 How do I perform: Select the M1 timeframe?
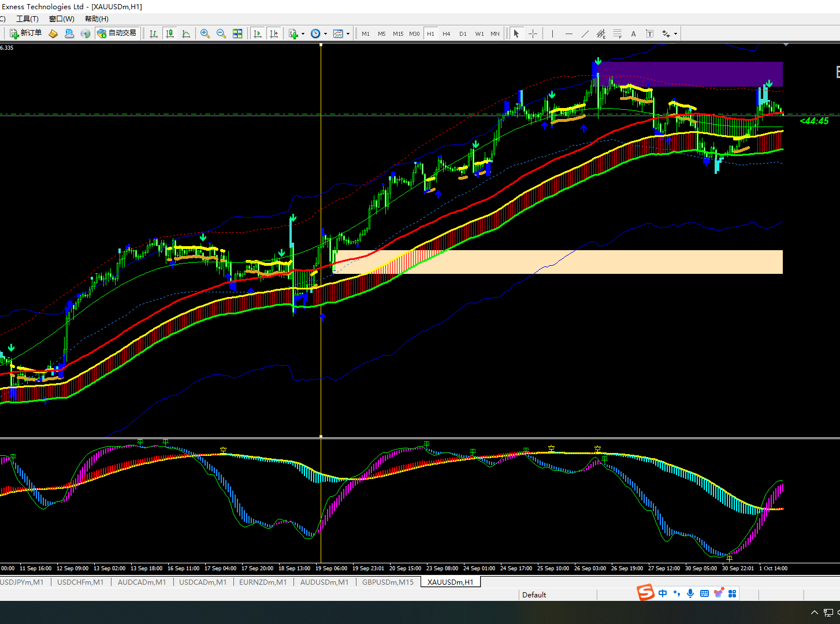click(x=366, y=34)
